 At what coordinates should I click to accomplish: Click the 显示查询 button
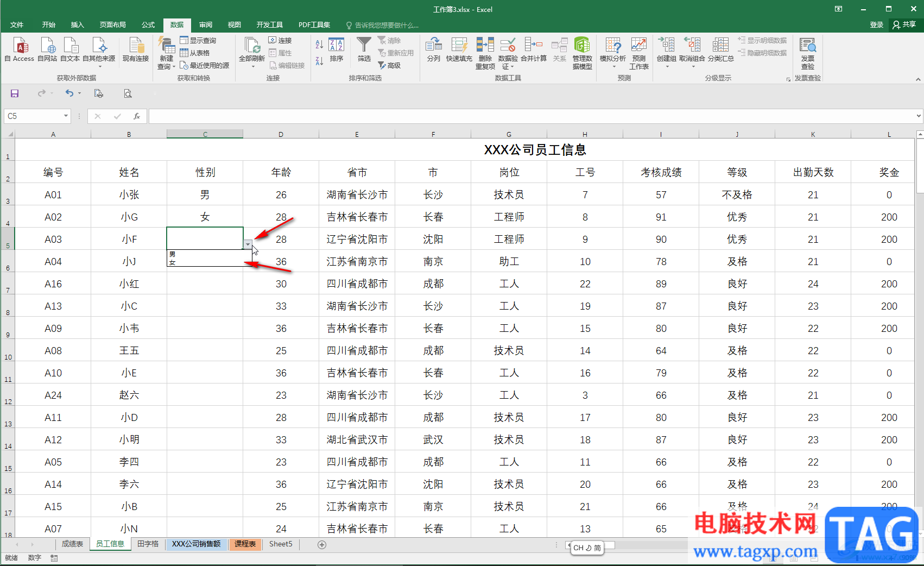[x=198, y=41]
